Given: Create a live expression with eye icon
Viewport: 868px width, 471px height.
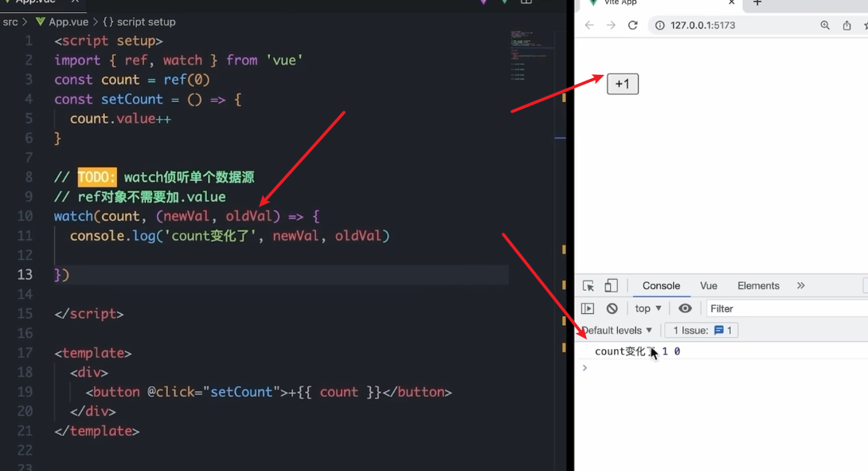Looking at the screenshot, I should pos(685,308).
